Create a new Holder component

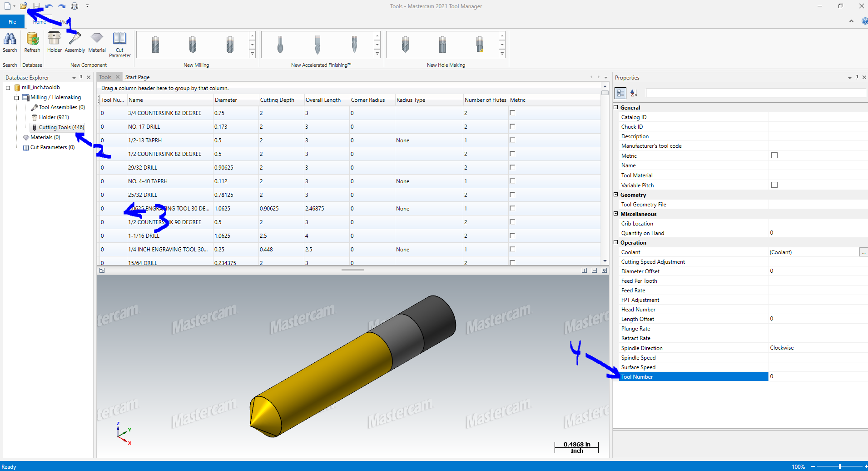tap(55, 42)
